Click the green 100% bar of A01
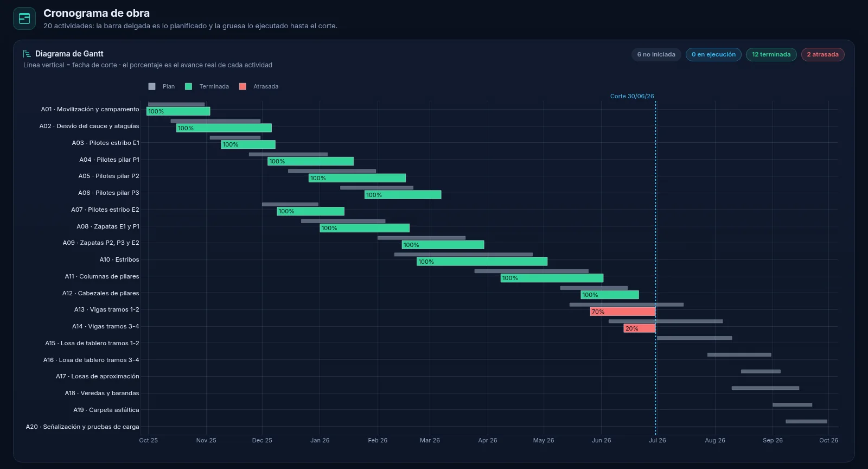868x469 pixels. click(178, 111)
